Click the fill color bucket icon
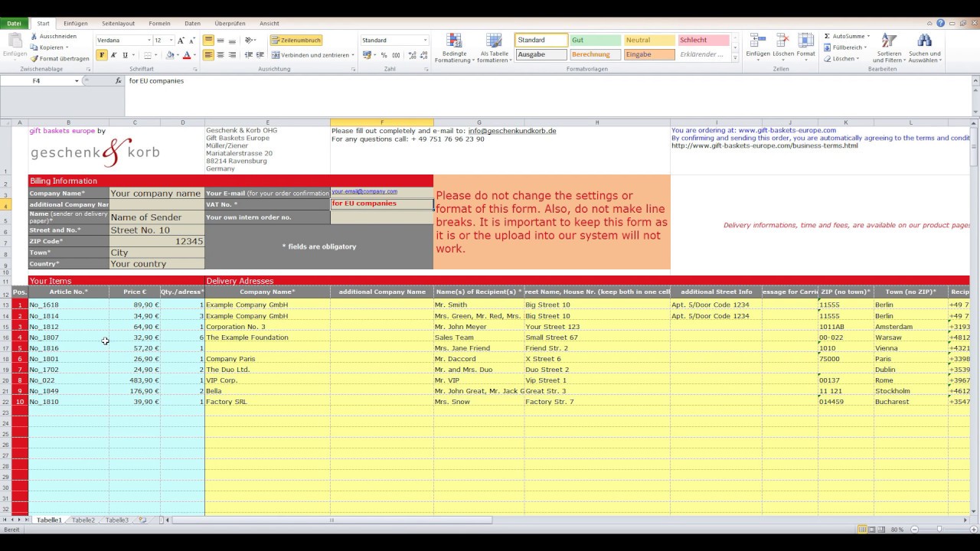 170,55
